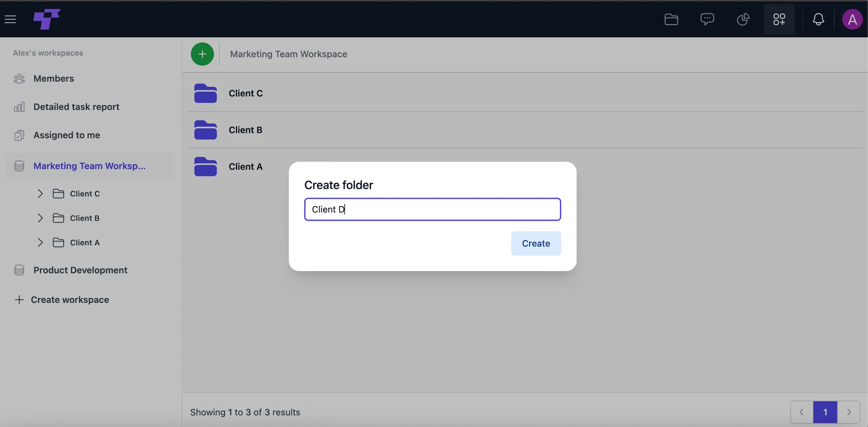Go to next results page
This screenshot has width=868, height=427.
point(849,412)
